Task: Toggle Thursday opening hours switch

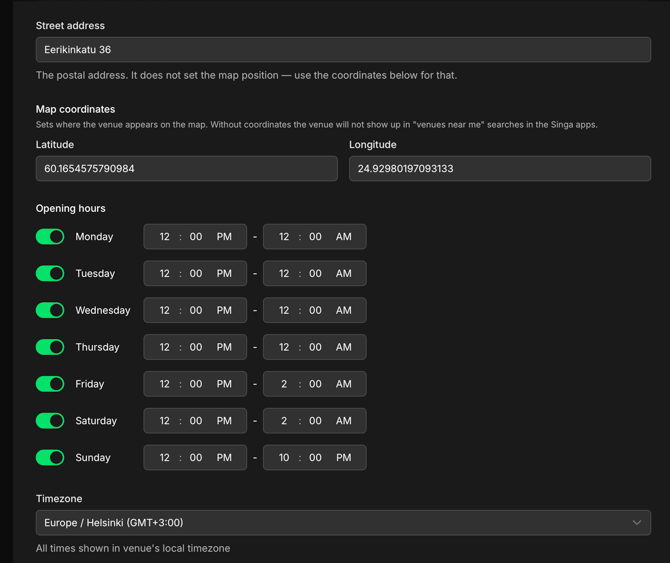Action: coord(50,347)
